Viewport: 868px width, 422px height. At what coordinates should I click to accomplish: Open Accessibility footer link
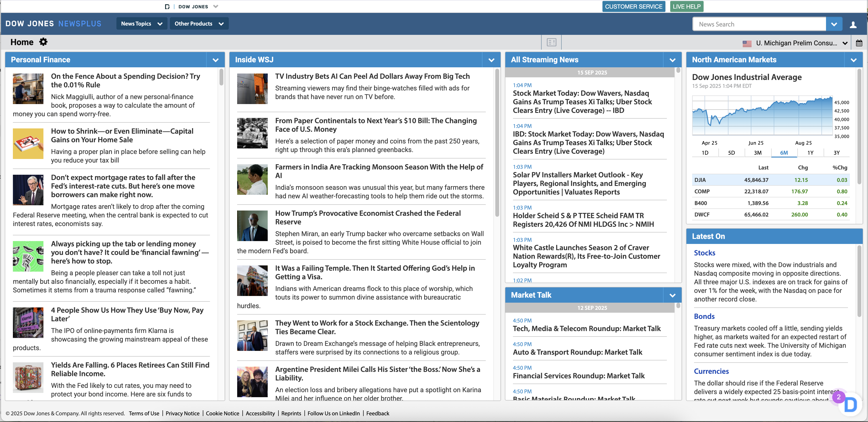pyautogui.click(x=260, y=413)
